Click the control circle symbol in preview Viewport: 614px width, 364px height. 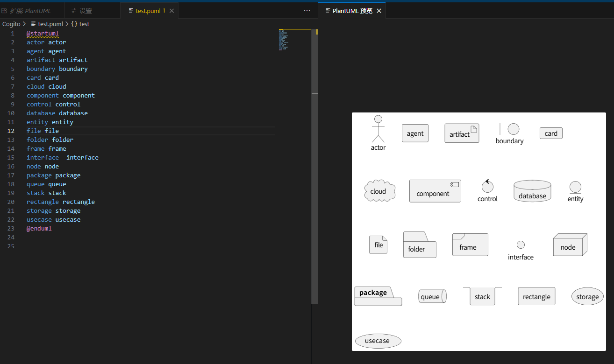coord(487,186)
